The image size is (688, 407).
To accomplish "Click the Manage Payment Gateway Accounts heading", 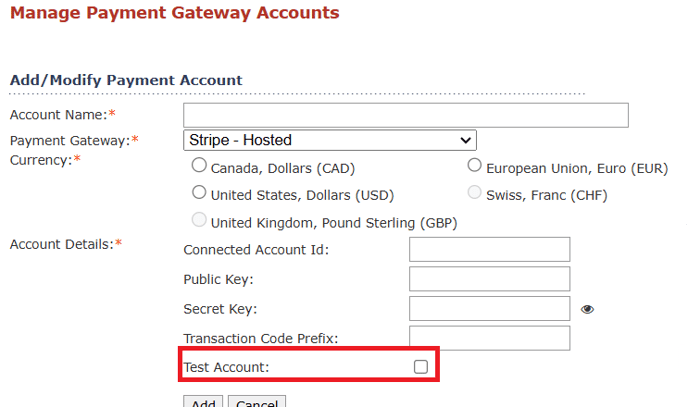I will click(175, 13).
